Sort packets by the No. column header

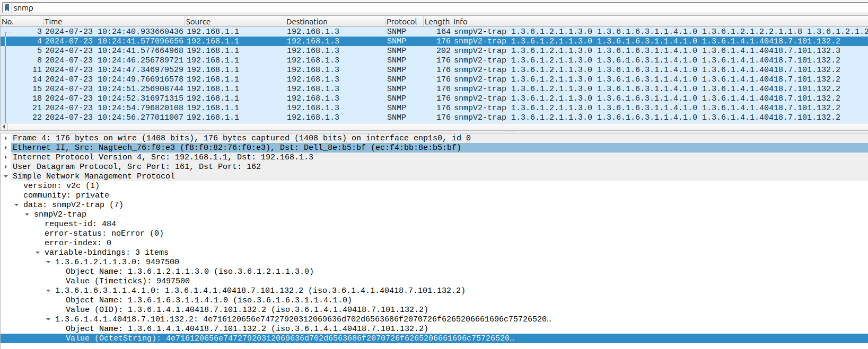21,22
